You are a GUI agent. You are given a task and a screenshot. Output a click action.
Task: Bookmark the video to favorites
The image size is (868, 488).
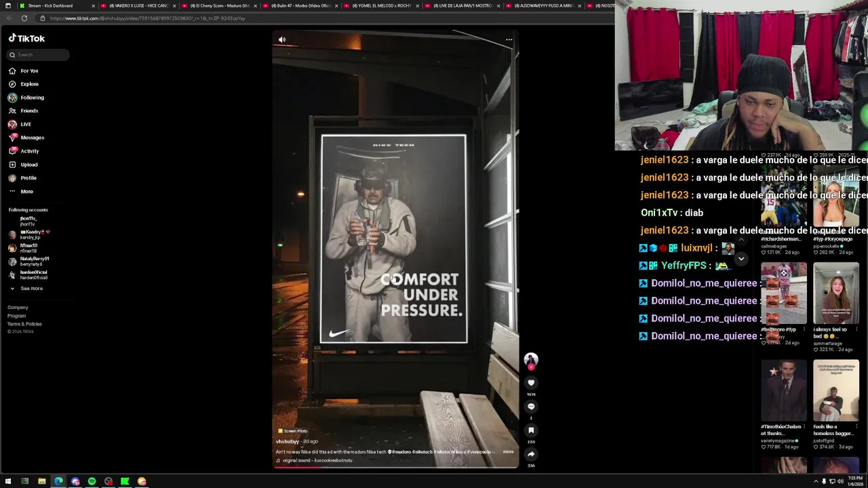[x=531, y=430]
